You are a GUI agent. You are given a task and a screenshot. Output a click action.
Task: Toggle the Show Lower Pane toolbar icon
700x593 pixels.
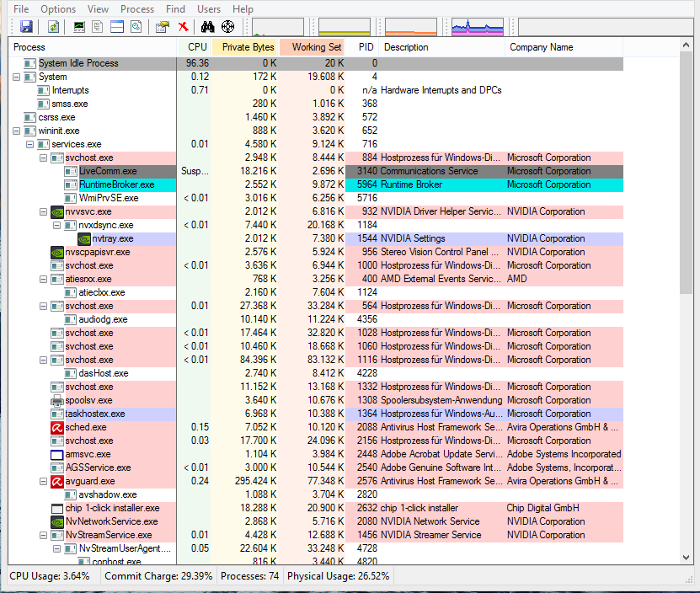117,27
